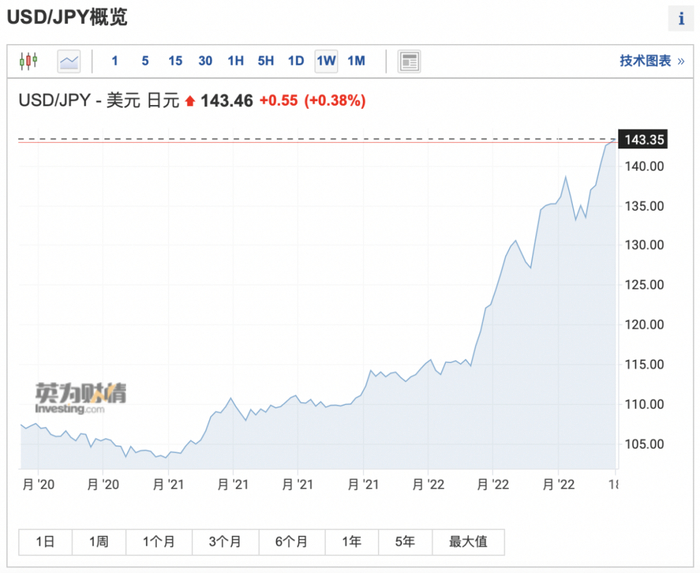This screenshot has width=700, height=573.
Task: Select the 1-minute interval
Action: (115, 61)
